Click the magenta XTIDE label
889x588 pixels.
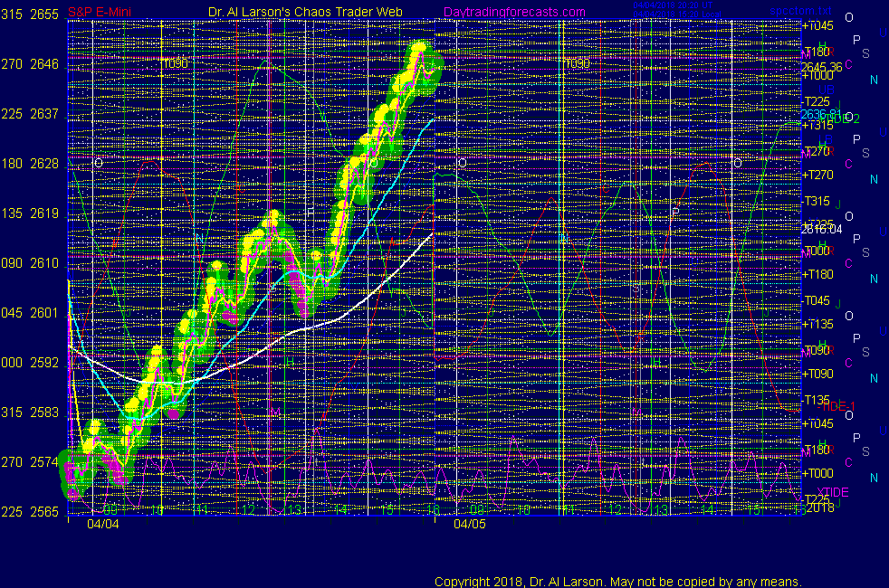tap(827, 492)
